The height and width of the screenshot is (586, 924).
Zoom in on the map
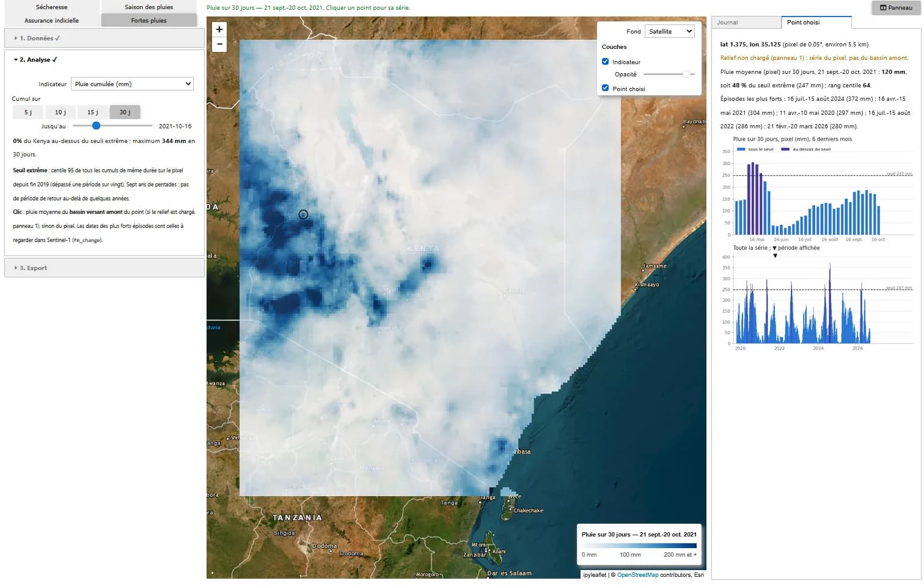click(219, 29)
